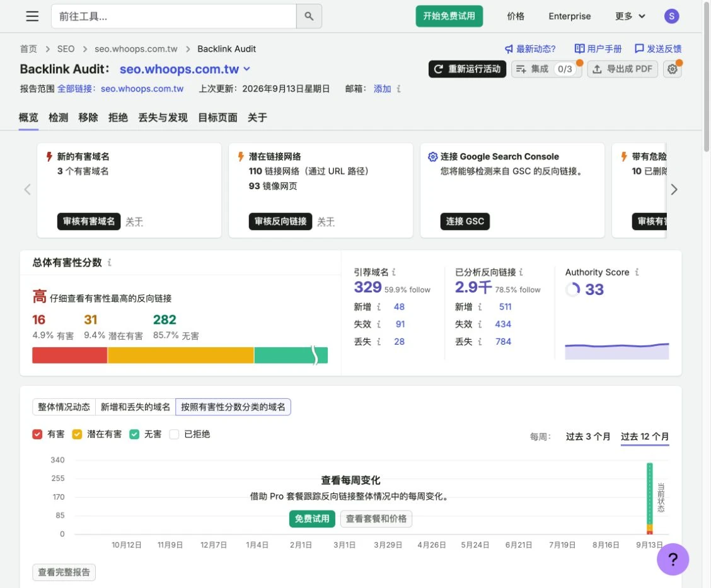Image resolution: width=711 pixels, height=588 pixels.
Task: Click the 重新运行活动 button
Action: click(x=467, y=69)
